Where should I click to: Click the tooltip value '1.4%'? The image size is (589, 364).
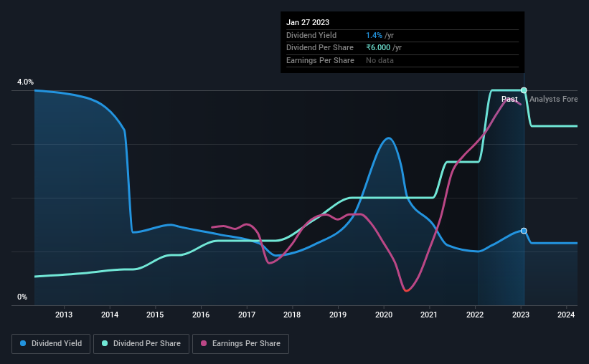374,35
